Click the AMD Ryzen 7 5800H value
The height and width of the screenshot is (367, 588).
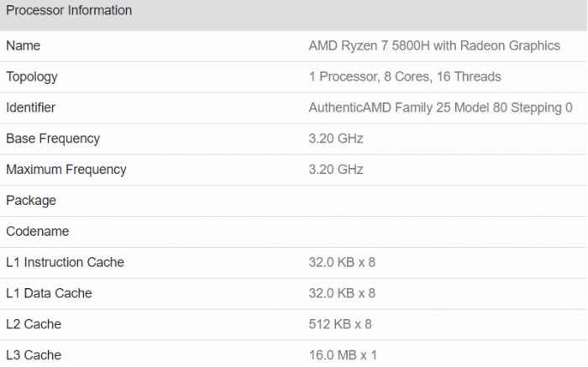(x=434, y=46)
